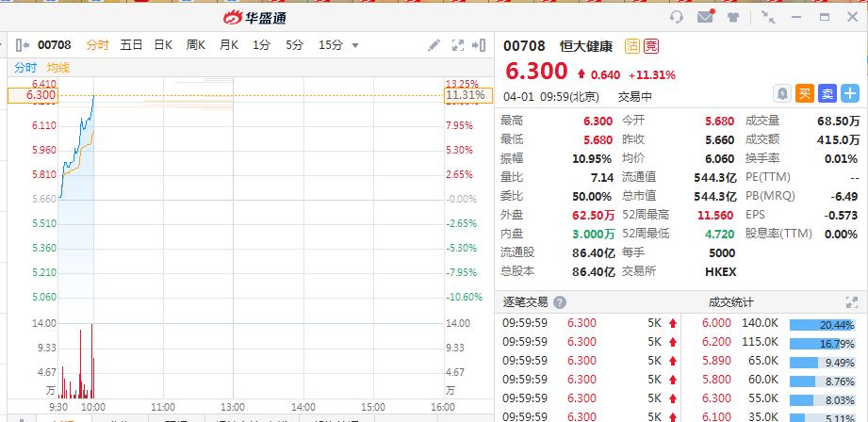Collapse the left panel beside 00708
This screenshot has width=868, height=422.
(x=22, y=44)
